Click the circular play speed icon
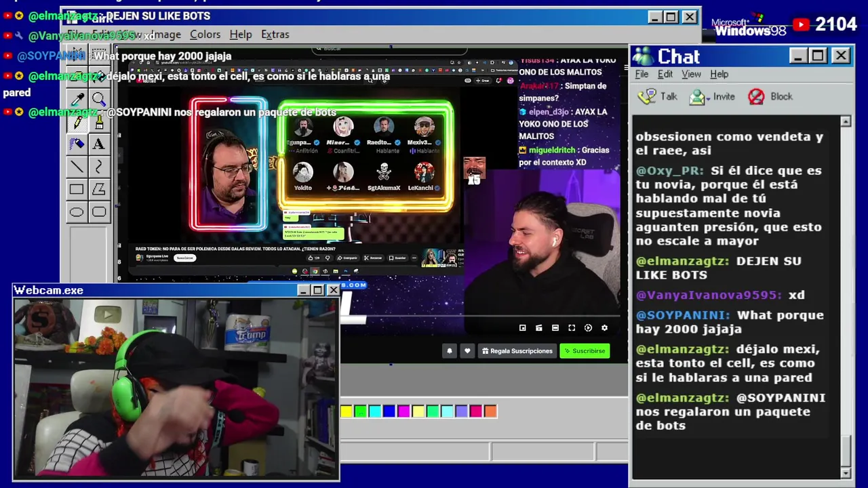This screenshot has width=868, height=488. (588, 328)
